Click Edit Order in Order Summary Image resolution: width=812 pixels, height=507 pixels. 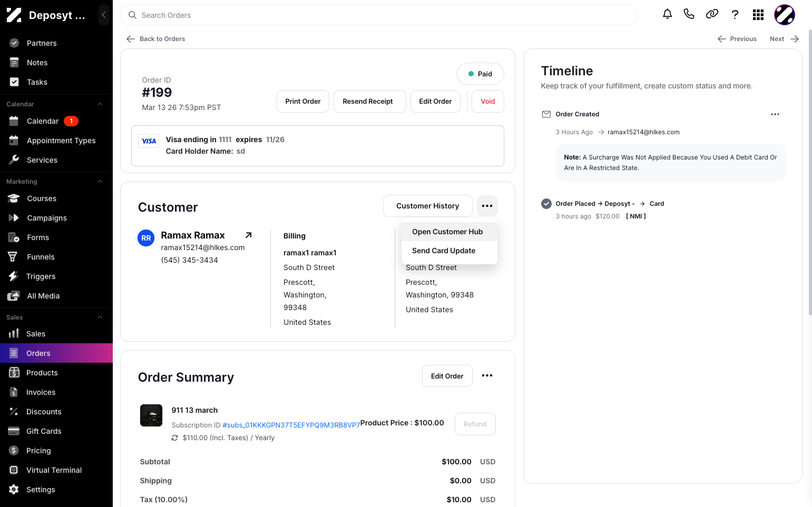(447, 376)
